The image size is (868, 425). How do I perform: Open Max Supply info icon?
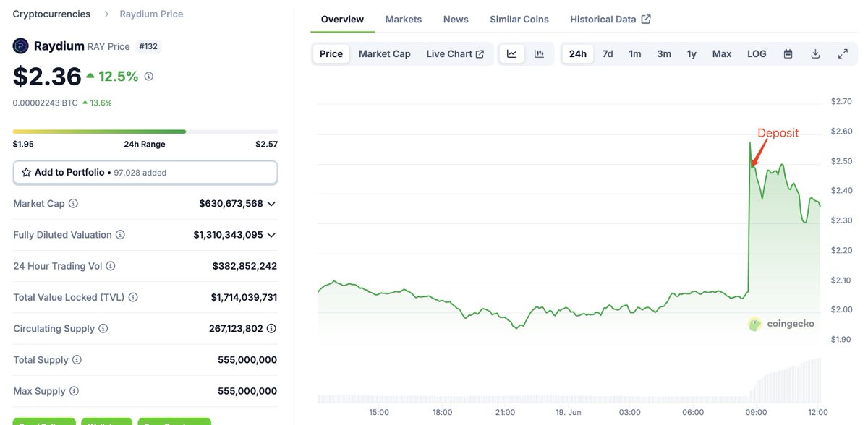74,391
